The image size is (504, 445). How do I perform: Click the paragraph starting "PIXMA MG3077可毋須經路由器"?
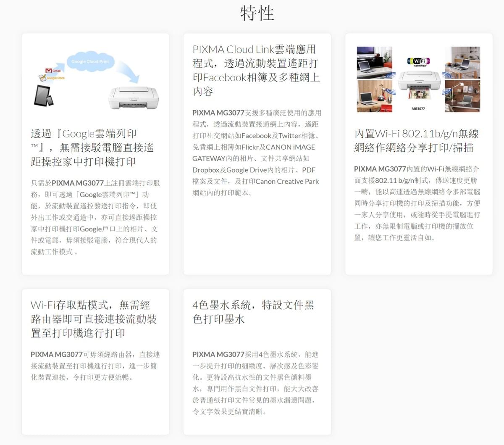point(95,366)
